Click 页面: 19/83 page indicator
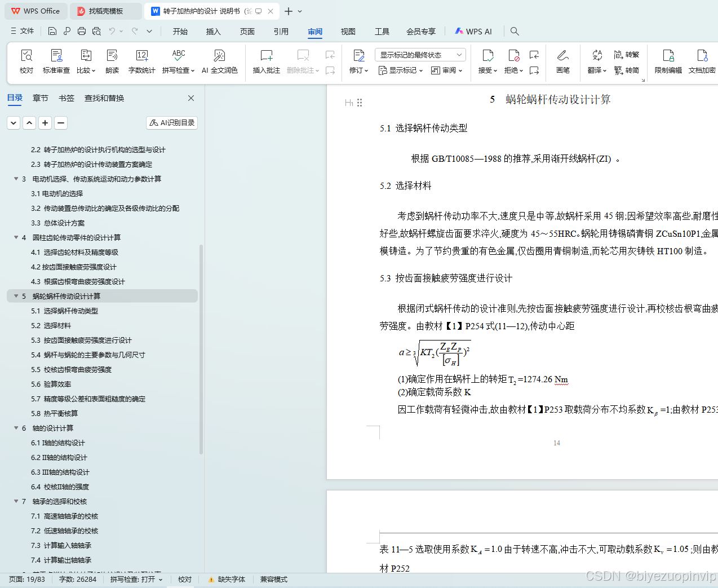 pos(27,580)
